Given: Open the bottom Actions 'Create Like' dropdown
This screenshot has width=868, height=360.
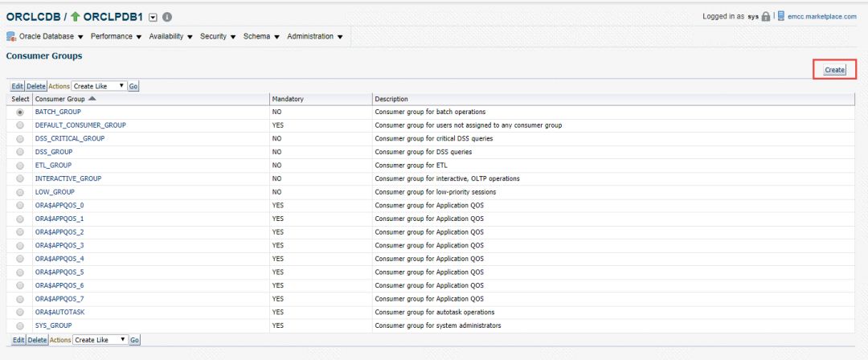Looking at the screenshot, I should pos(100,340).
